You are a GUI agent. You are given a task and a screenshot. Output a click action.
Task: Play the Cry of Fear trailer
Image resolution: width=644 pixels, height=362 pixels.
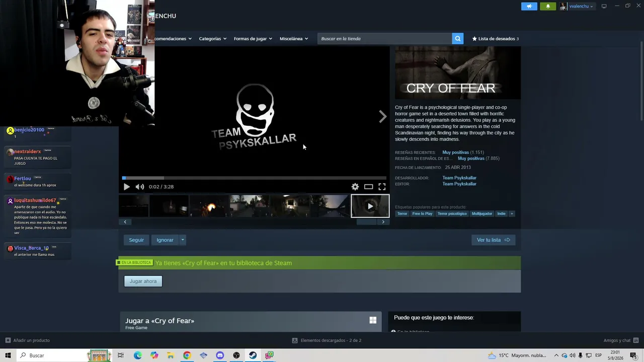point(126,187)
